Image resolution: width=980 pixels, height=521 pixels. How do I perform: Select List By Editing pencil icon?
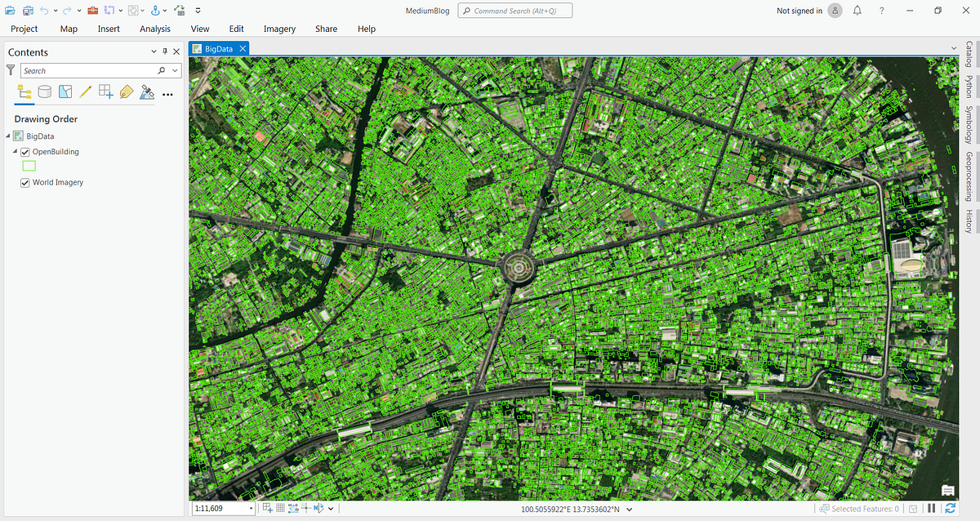pyautogui.click(x=85, y=91)
